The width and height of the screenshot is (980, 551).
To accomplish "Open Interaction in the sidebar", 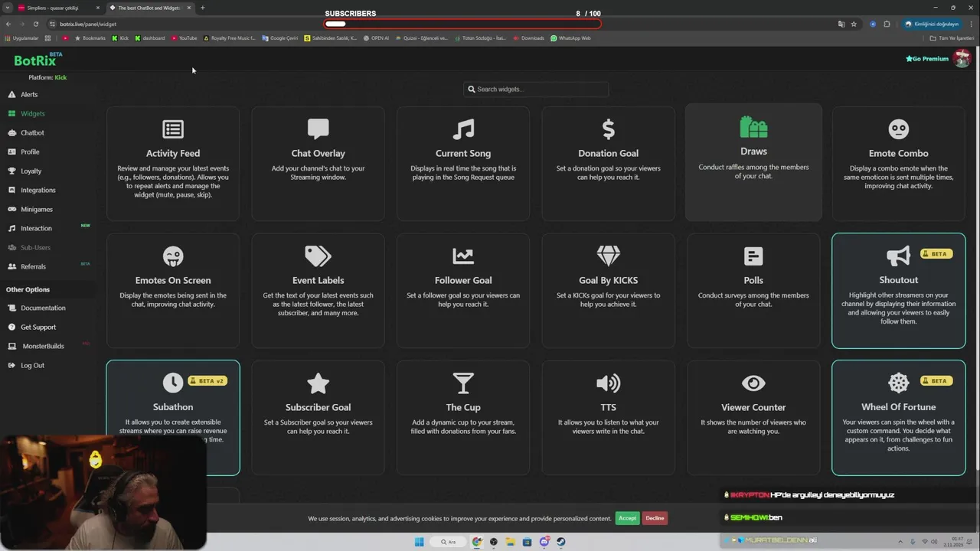I will point(36,229).
